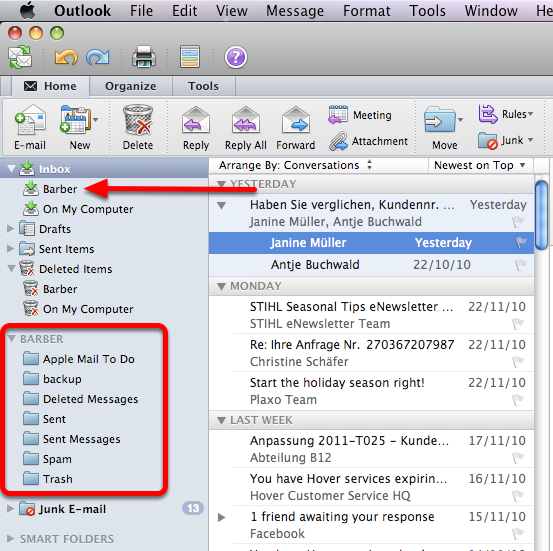Open the Format menu in menu bar
The image size is (553, 551).
[x=366, y=11]
